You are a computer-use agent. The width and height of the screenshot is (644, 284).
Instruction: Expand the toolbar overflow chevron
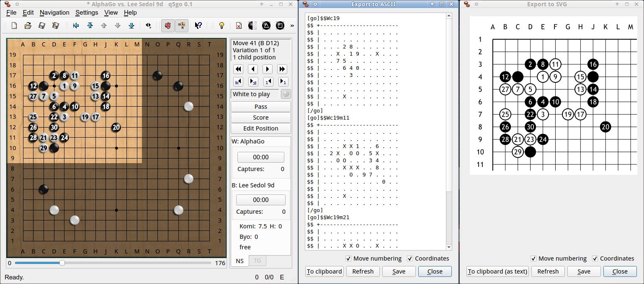[x=292, y=26]
